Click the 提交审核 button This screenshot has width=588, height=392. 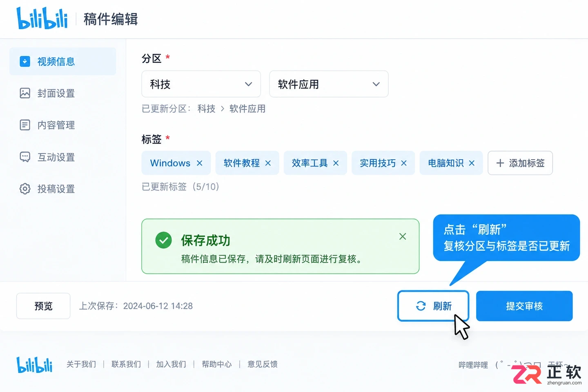524,306
